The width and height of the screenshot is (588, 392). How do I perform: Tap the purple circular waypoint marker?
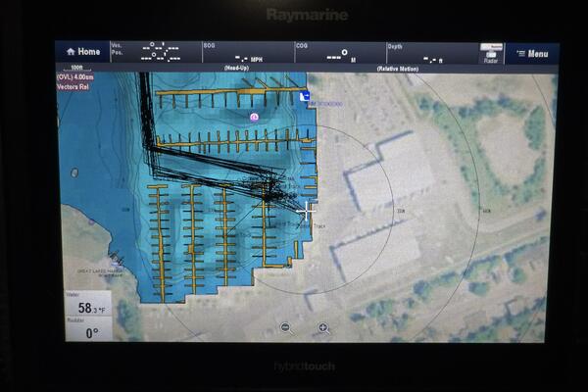(254, 117)
